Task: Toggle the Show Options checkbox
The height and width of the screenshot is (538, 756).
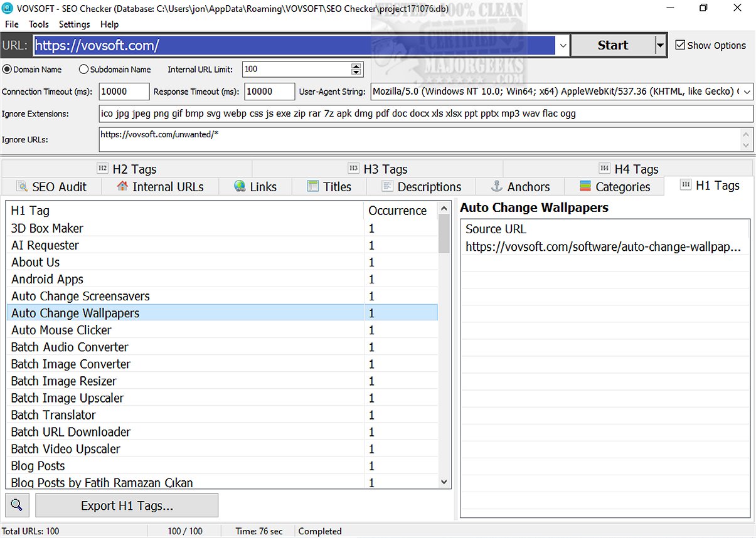Action: click(x=680, y=45)
